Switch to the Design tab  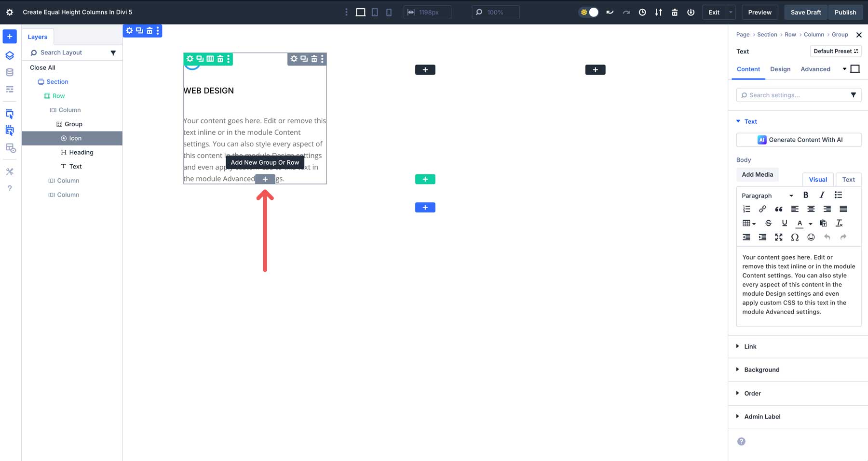(x=780, y=69)
